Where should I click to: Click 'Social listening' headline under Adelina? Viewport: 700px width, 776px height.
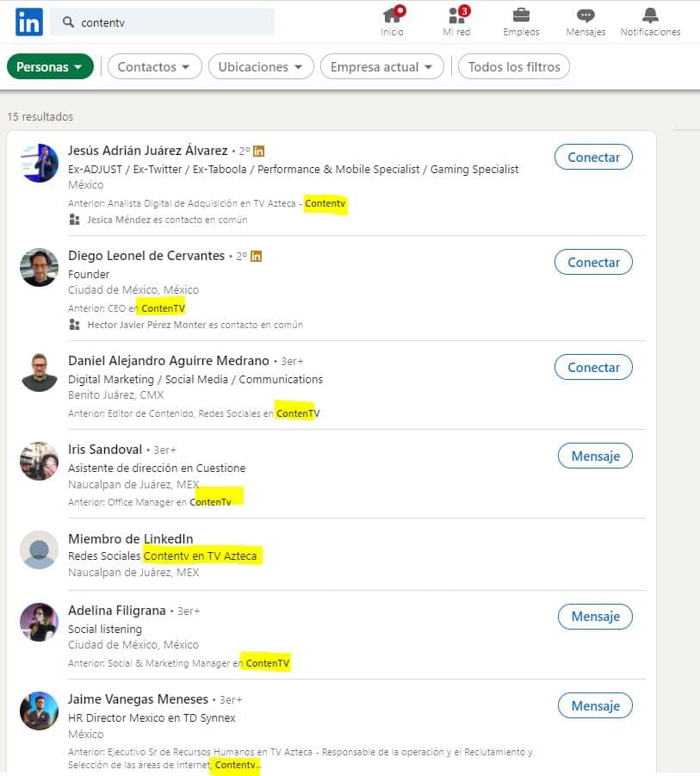[x=105, y=629]
